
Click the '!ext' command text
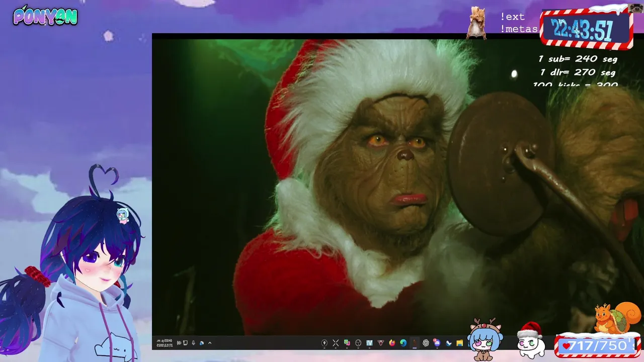click(512, 17)
